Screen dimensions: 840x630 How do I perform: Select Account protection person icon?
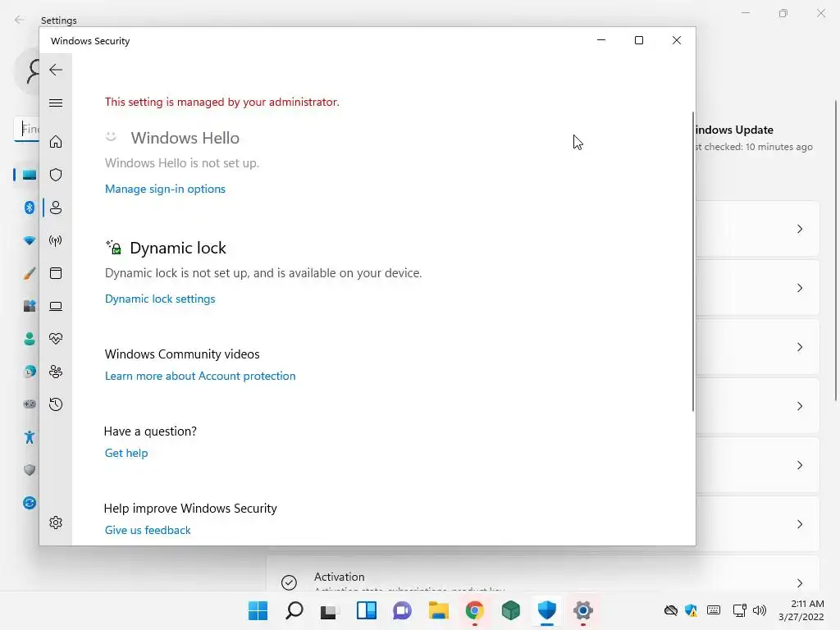pos(56,208)
